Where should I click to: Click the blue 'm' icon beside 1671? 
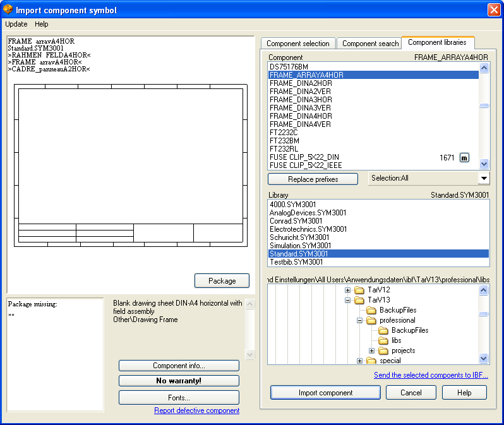click(464, 157)
